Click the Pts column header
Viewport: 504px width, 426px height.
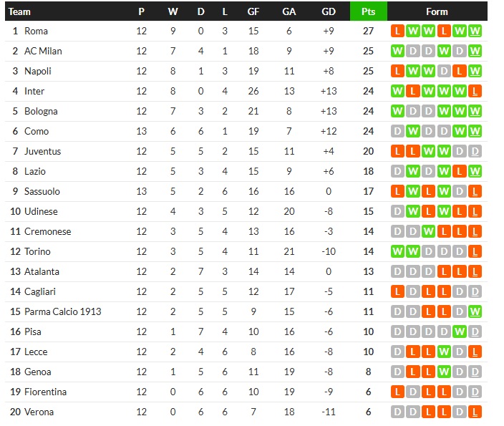coord(369,11)
